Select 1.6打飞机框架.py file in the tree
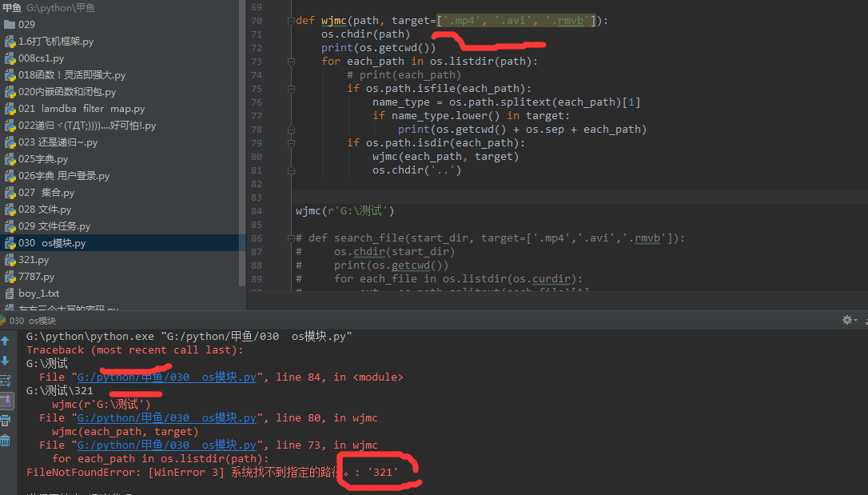Screen dimensions: 868x495 pos(55,41)
